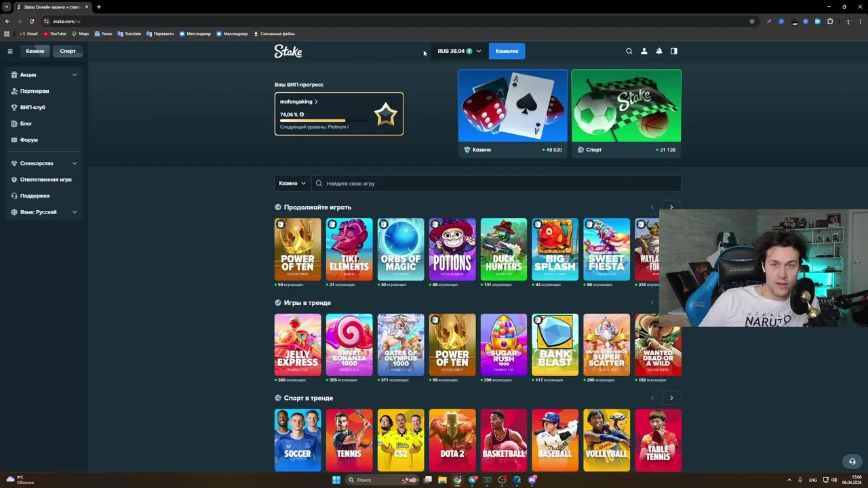Open Gmail bookmark
The width and height of the screenshot is (868, 488).
[x=28, y=34]
